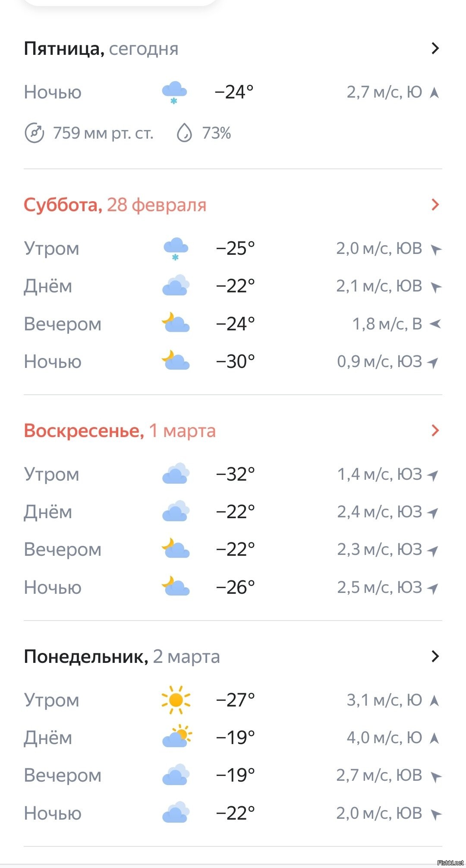
Task: Tap Saturday morning snow cloud icon
Action: point(176,249)
